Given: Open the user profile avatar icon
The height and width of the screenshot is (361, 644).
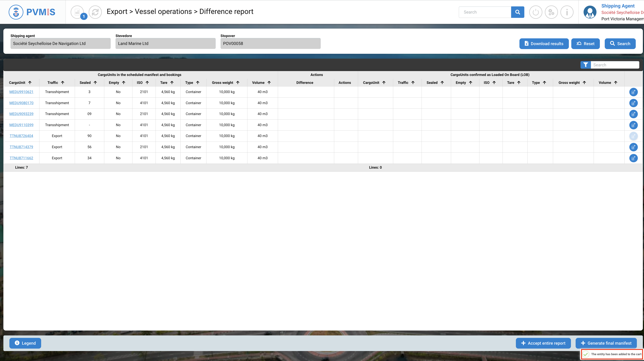Looking at the screenshot, I should click(590, 12).
